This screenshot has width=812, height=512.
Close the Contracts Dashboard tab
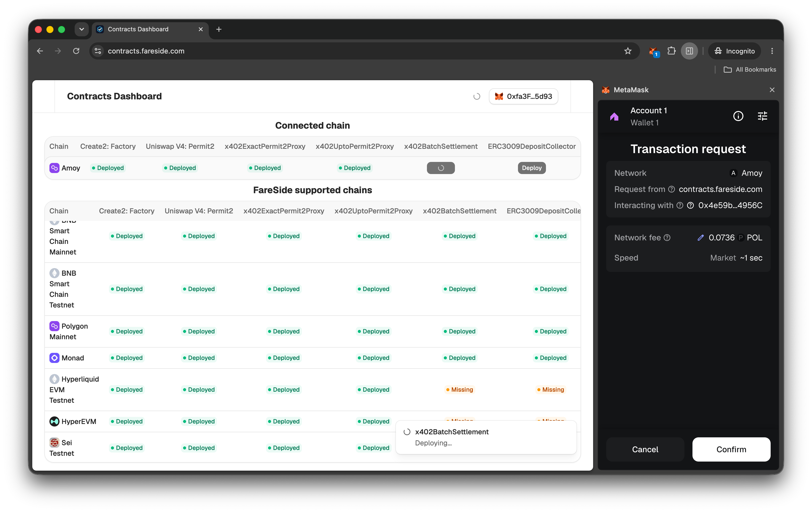point(201,29)
